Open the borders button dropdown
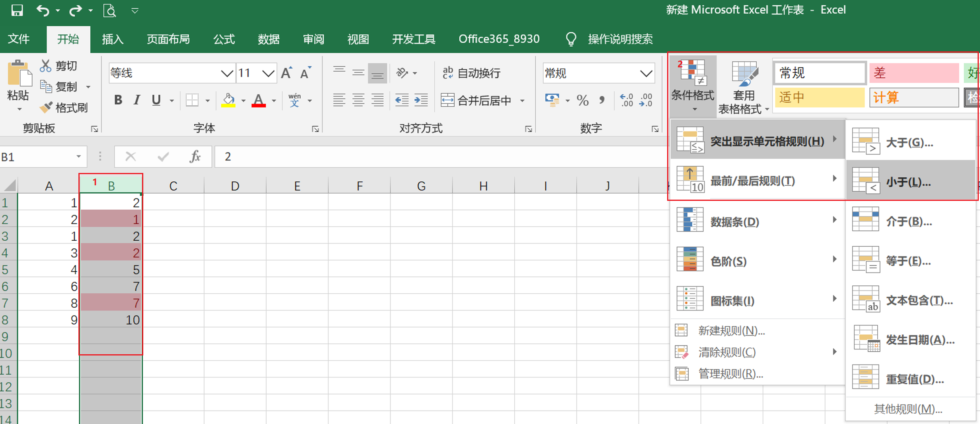980x424 pixels. click(207, 101)
